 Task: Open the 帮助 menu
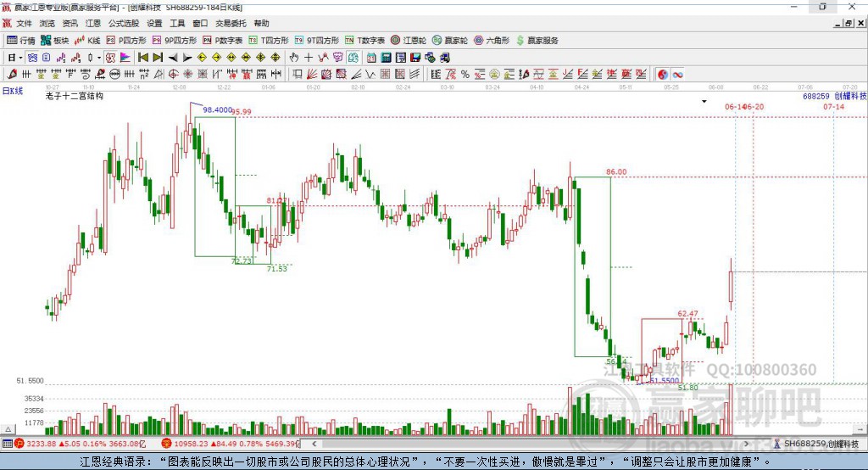[x=261, y=23]
